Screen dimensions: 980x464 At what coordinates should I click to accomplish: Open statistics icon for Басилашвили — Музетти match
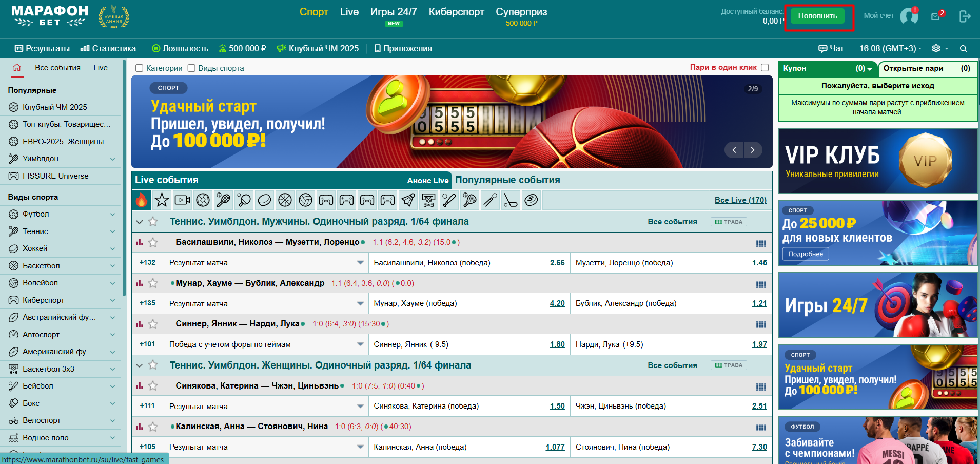[x=140, y=242]
